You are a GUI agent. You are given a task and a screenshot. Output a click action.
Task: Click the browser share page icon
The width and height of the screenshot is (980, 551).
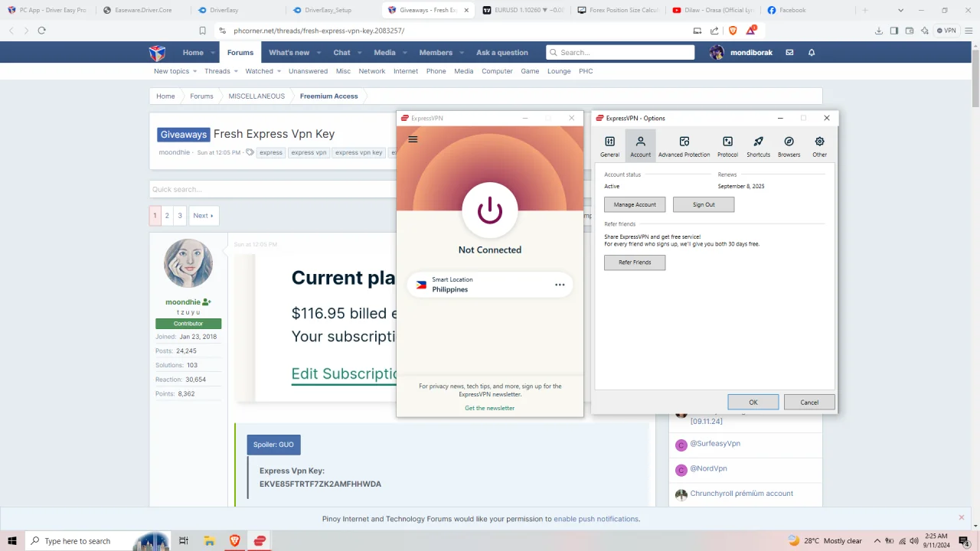tap(714, 31)
